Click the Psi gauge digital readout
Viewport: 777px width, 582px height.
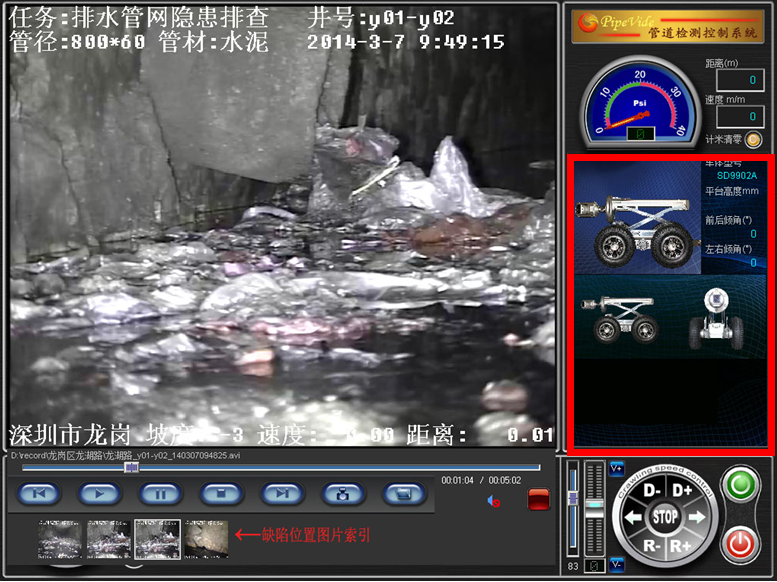[640, 134]
